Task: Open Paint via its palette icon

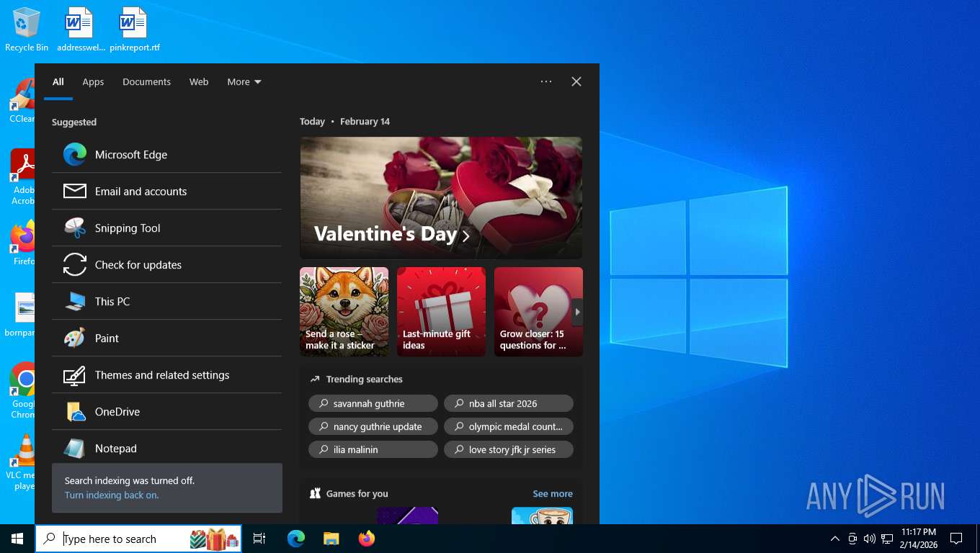Action: (75, 338)
